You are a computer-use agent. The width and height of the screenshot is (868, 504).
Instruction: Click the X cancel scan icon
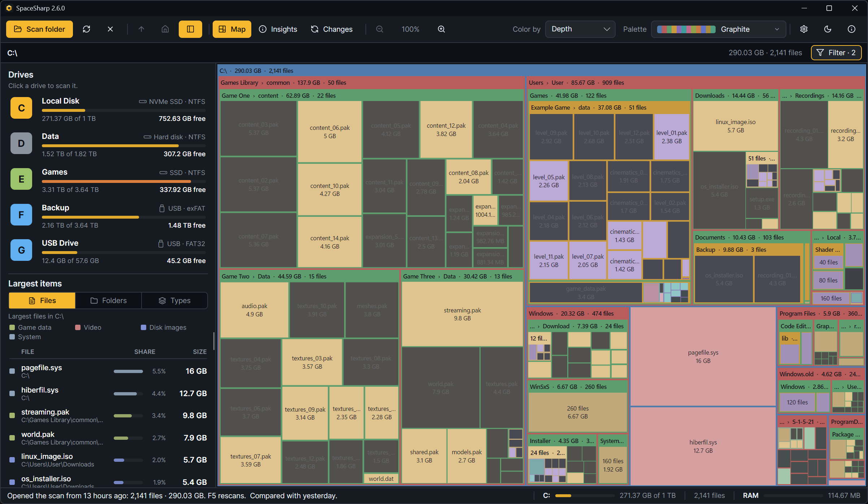[110, 29]
